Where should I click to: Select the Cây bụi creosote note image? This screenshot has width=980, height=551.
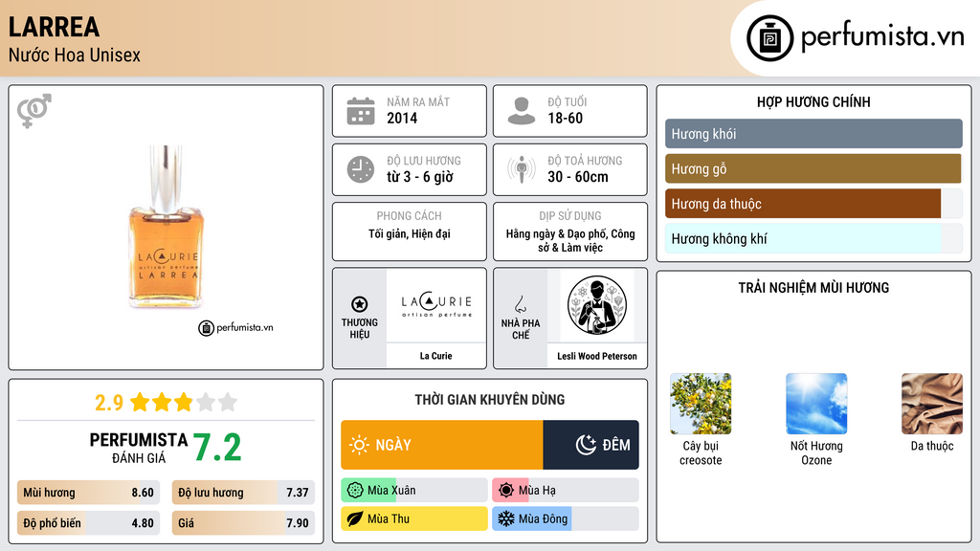point(701,404)
